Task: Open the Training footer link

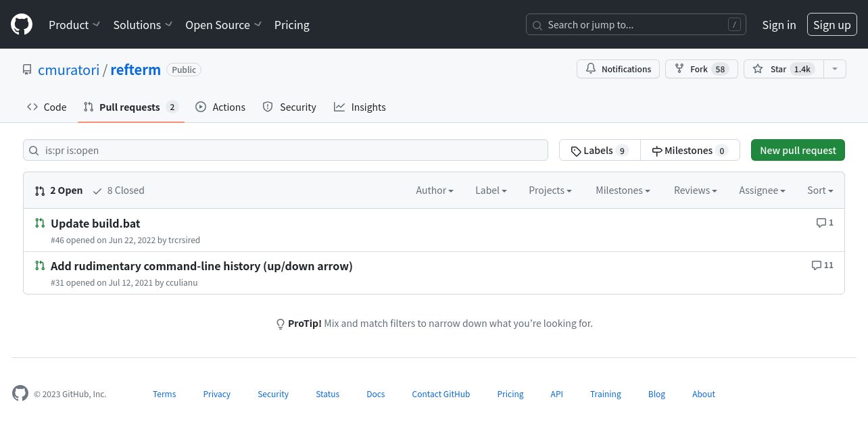Action: click(606, 394)
